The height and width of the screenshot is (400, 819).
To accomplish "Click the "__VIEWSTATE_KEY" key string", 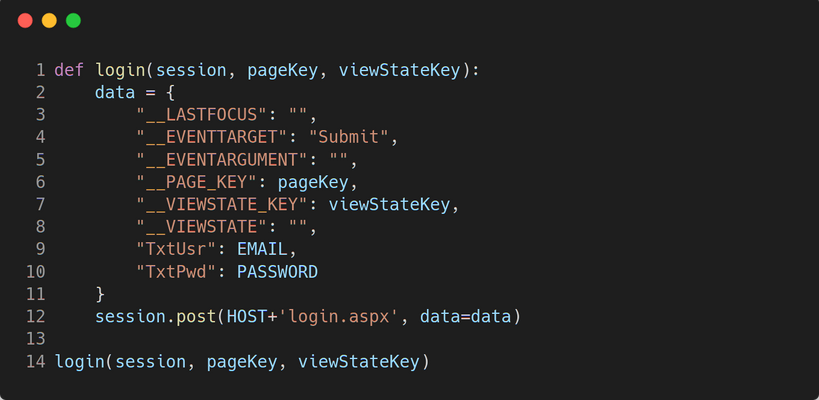I will click(x=223, y=205).
